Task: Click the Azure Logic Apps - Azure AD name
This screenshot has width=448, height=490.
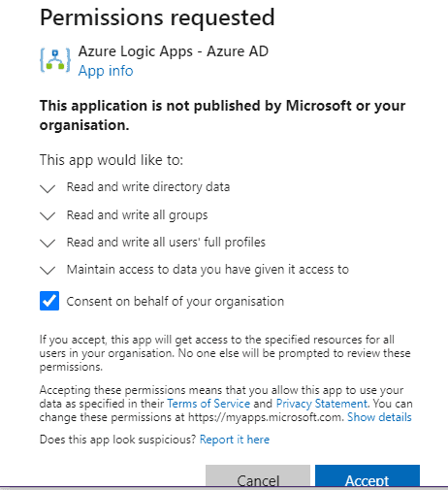Action: (x=174, y=51)
